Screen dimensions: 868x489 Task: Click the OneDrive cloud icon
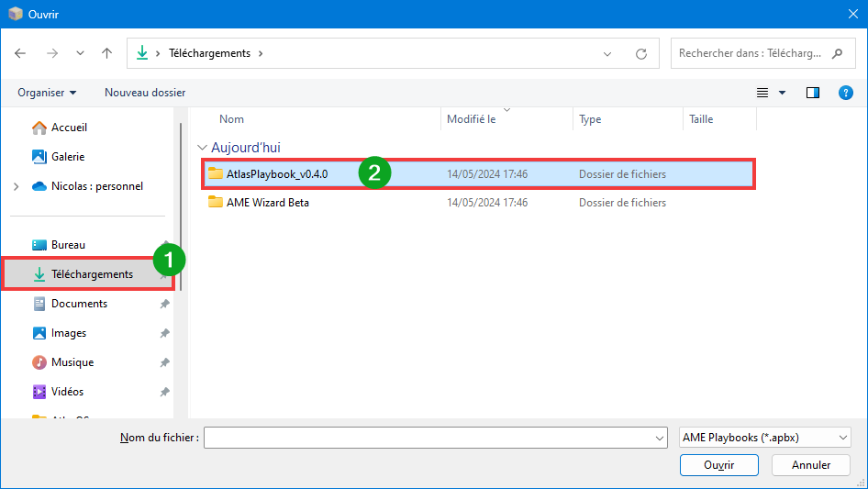pos(39,186)
